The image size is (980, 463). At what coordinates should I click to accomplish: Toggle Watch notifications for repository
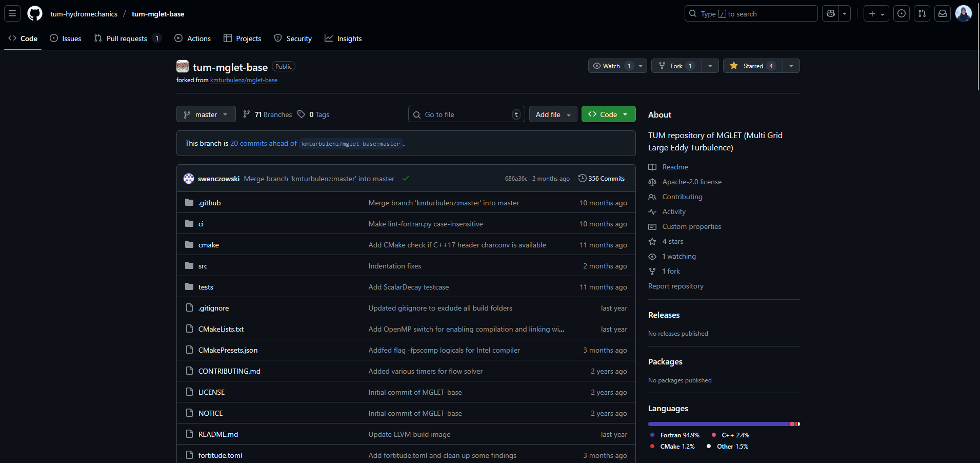[611, 66]
